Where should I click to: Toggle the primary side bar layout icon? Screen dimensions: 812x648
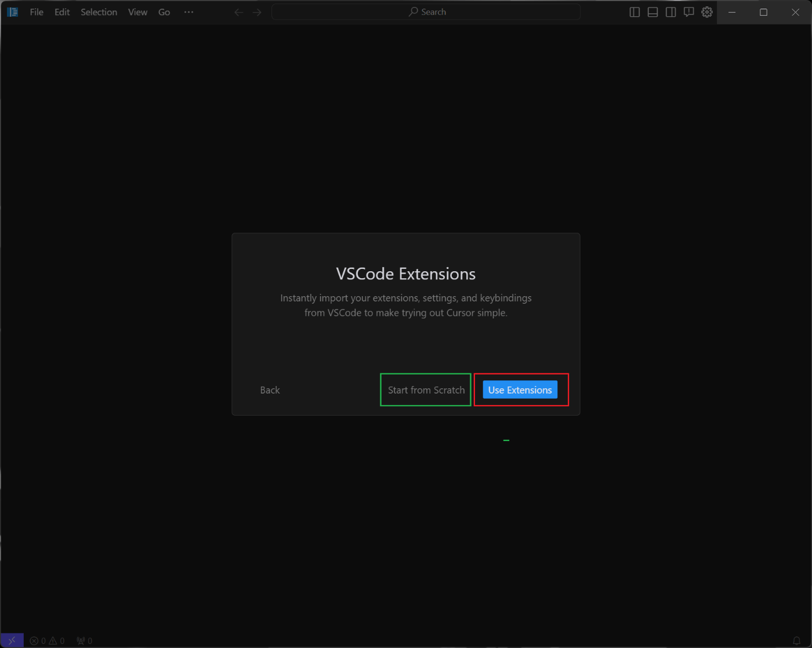point(635,12)
